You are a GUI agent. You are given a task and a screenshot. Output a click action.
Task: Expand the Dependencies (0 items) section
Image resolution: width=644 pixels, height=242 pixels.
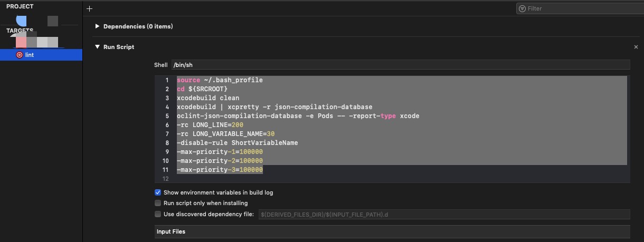tap(97, 26)
